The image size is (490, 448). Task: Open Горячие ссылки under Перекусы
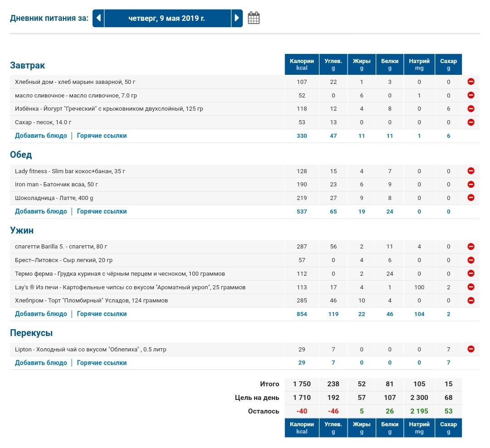[102, 363]
